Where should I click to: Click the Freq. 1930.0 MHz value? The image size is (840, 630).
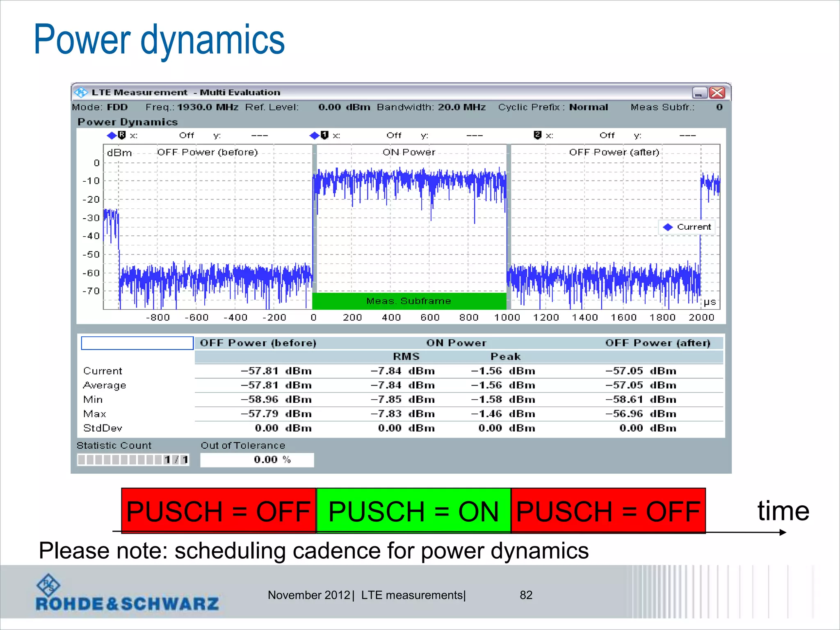(208, 107)
